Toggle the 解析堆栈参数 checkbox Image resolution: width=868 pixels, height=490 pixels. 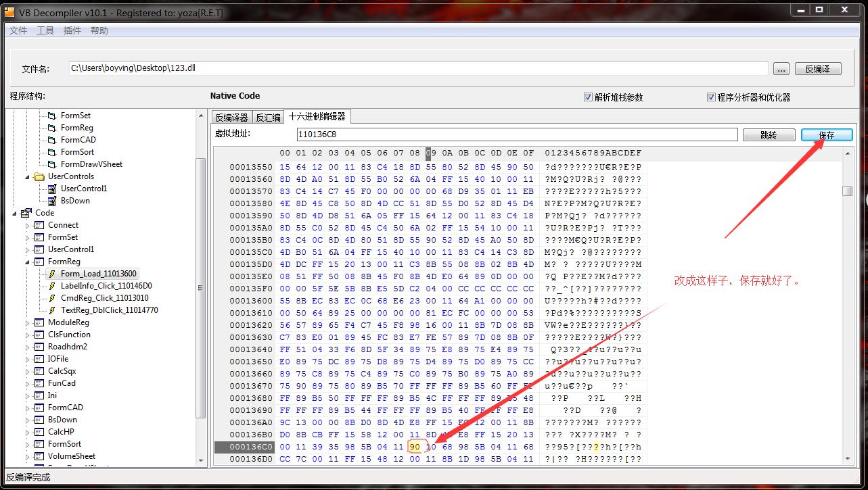coord(588,96)
